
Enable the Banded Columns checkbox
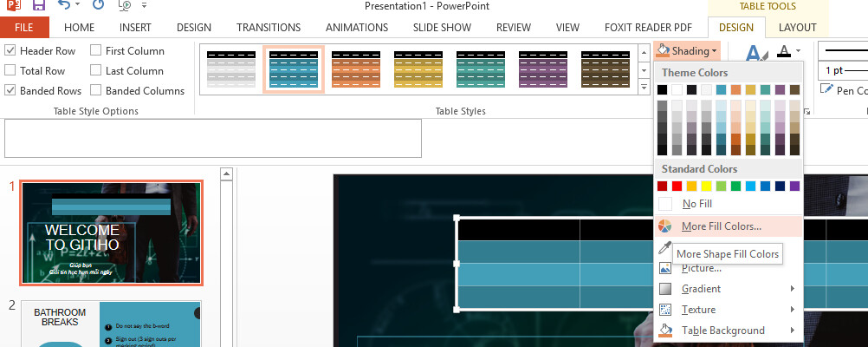coord(96,90)
